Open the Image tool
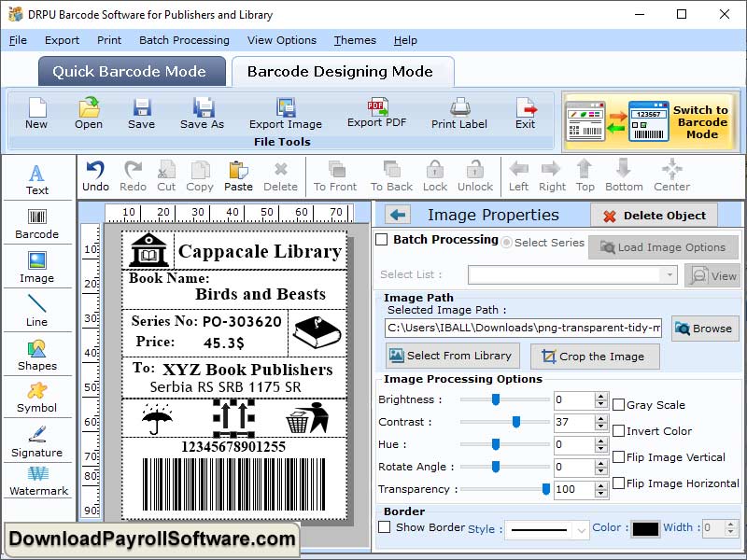Image resolution: width=747 pixels, height=560 pixels. coord(37,268)
